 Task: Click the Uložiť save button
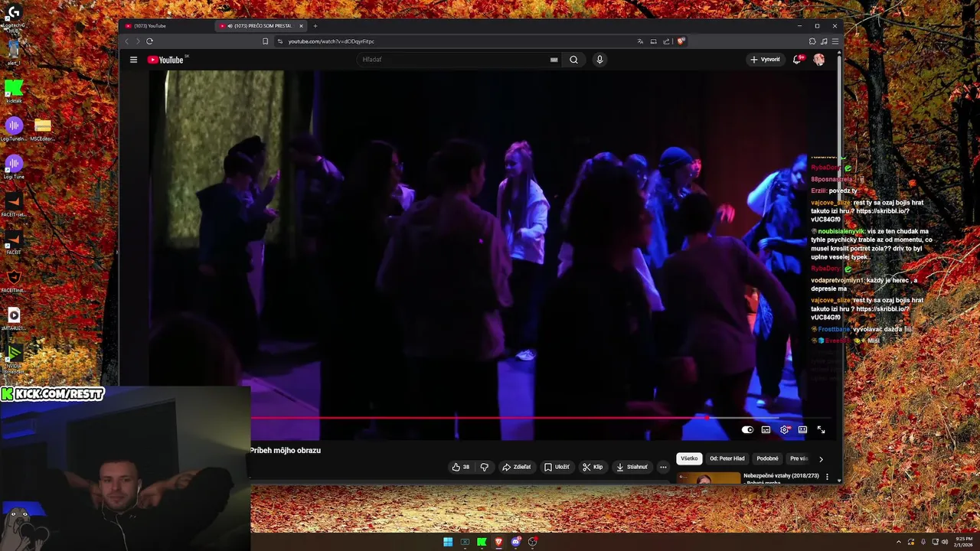tap(557, 467)
